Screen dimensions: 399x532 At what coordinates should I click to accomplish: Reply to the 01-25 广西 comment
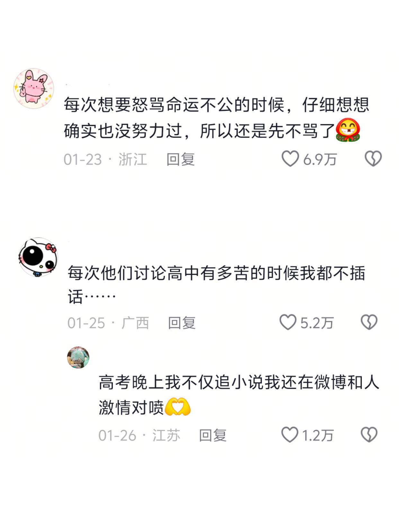(x=182, y=323)
